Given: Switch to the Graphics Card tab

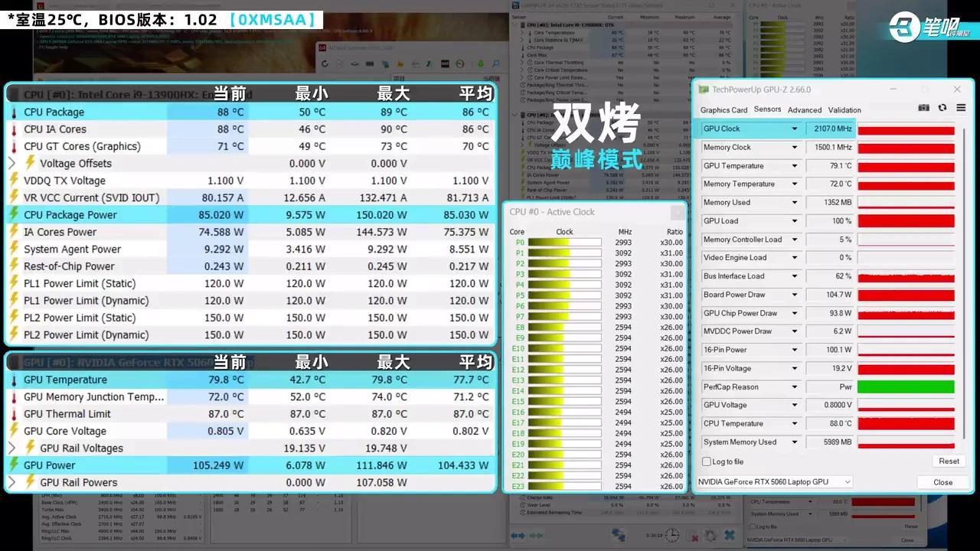Looking at the screenshot, I should pyautogui.click(x=724, y=109).
